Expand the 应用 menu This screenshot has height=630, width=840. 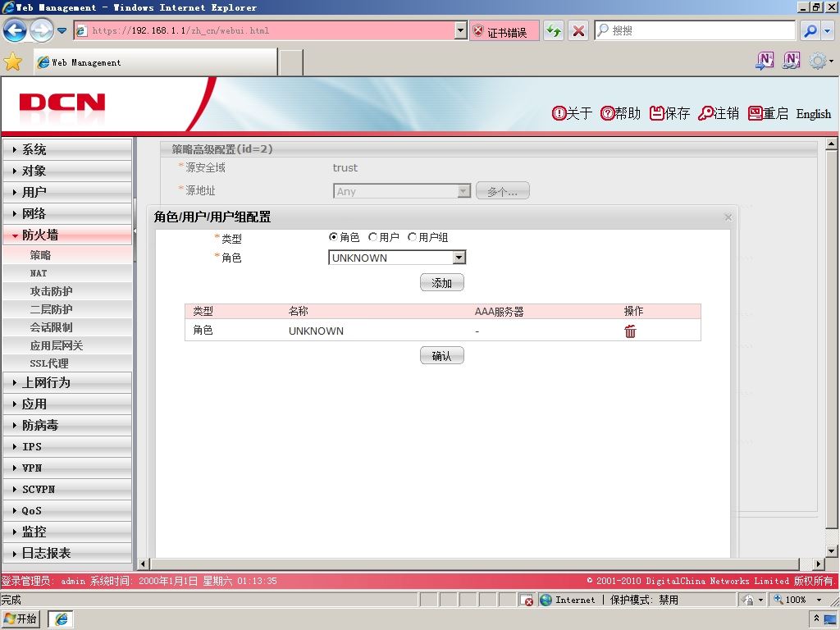pyautogui.click(x=67, y=404)
